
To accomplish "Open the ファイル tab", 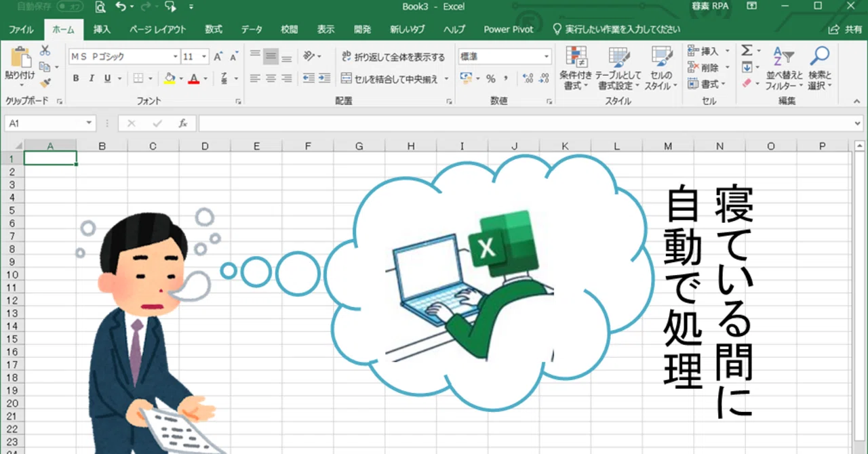I will (21, 29).
